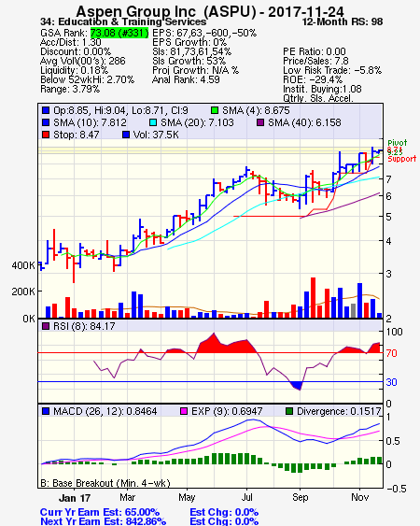Click the 'B: Base Breakout (Min. 4-wk)' note
This screenshot has width=420, height=526.
105,483
